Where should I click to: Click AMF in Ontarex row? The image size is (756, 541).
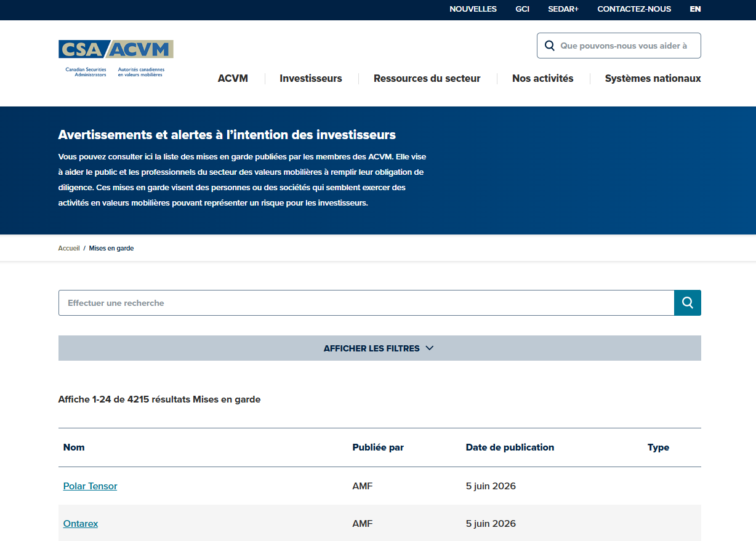tap(363, 524)
